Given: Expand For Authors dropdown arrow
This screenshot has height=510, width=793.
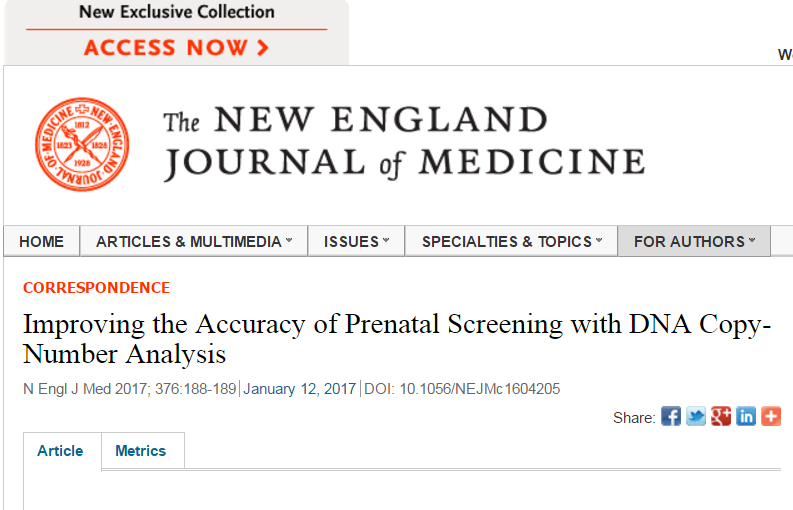Looking at the screenshot, I should (752, 240).
